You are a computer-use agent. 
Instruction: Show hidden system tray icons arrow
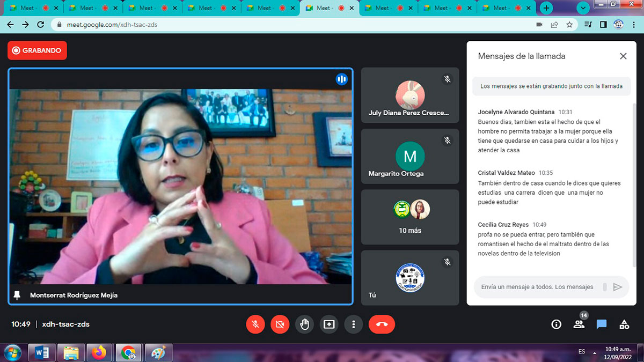pyautogui.click(x=594, y=353)
